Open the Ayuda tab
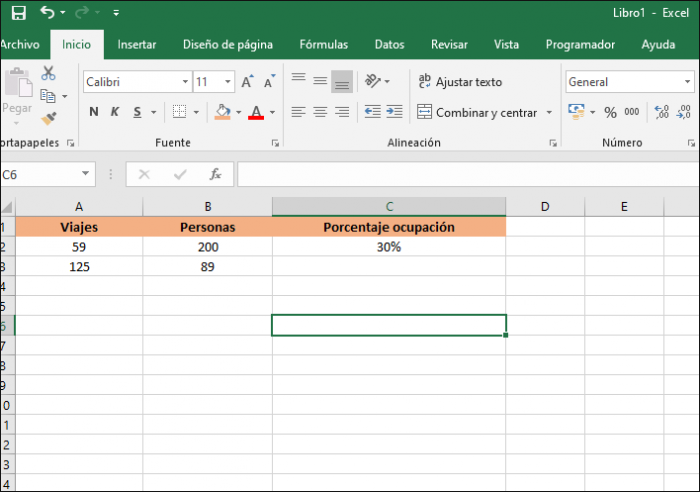This screenshot has height=492, width=700. [x=658, y=44]
